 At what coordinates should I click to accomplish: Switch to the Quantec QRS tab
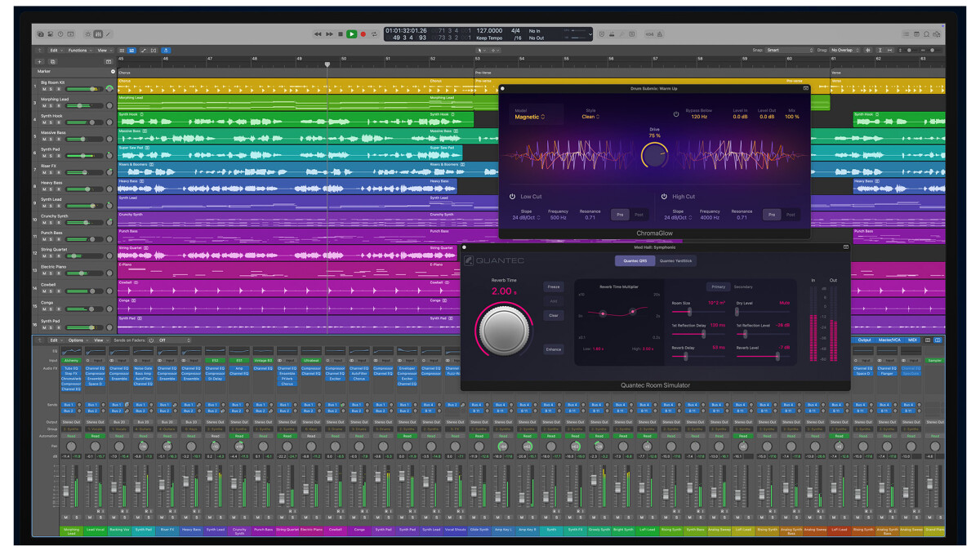(635, 261)
